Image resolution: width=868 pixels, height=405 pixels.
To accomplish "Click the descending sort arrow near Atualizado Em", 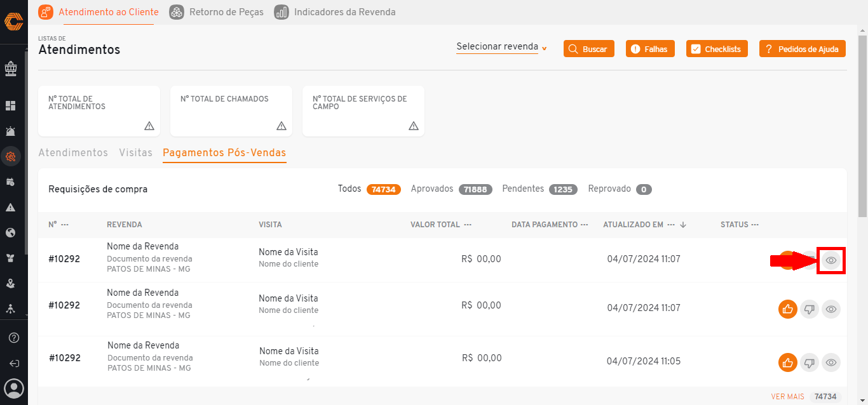I will [x=683, y=225].
